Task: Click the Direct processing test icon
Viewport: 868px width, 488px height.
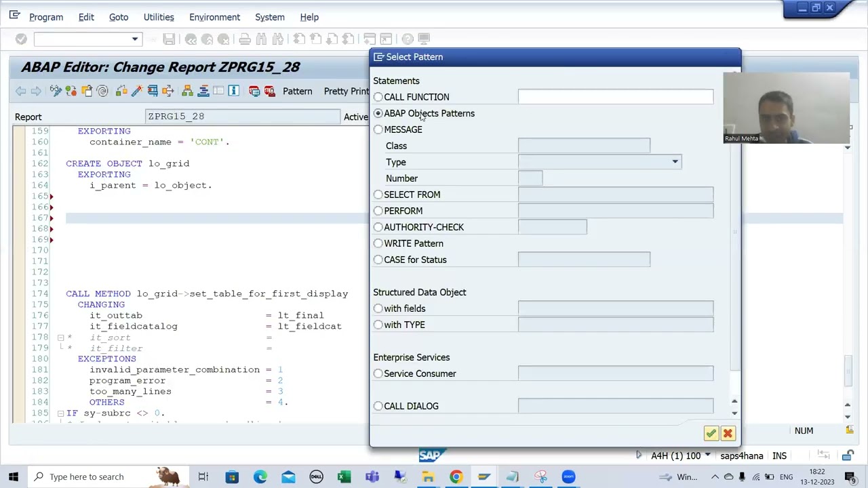Action: 153,91
